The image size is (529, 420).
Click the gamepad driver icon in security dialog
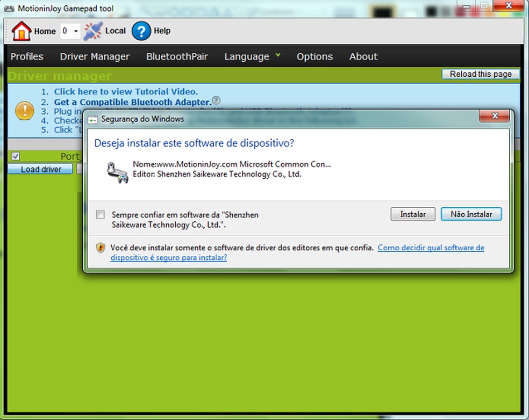click(118, 172)
